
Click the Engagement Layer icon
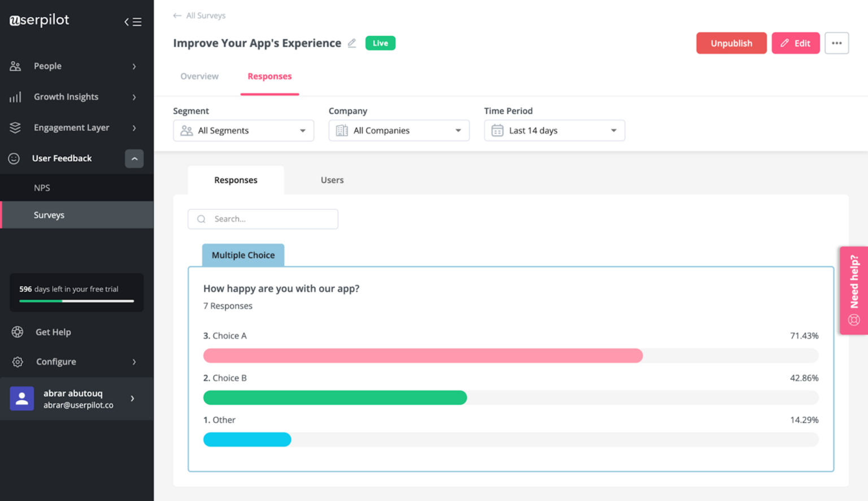pyautogui.click(x=15, y=127)
